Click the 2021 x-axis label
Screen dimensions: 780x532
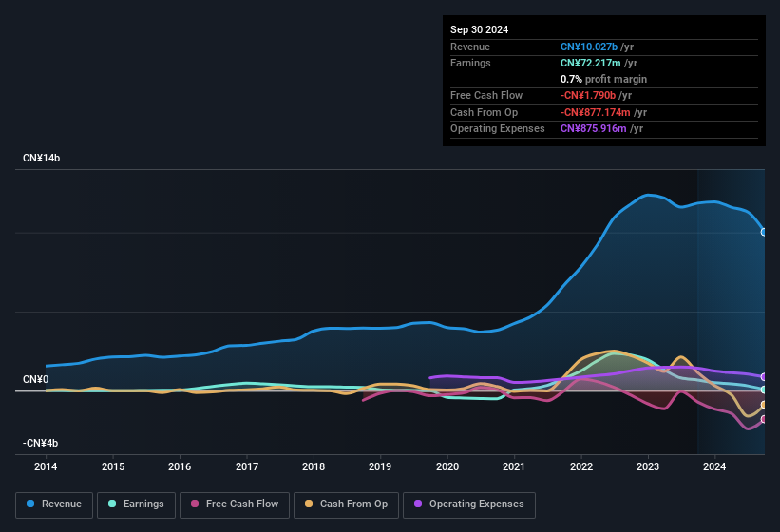pos(514,466)
